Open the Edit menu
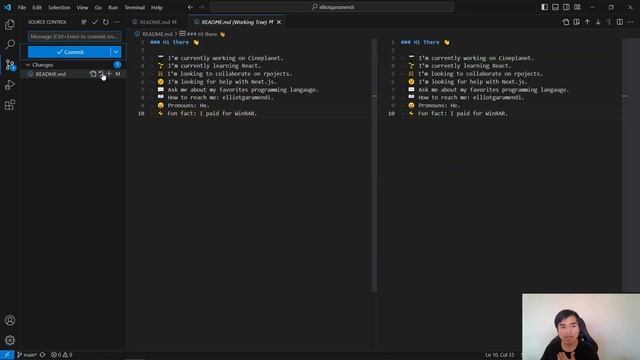Viewport: 640px width, 360px height. pyautogui.click(x=37, y=7)
